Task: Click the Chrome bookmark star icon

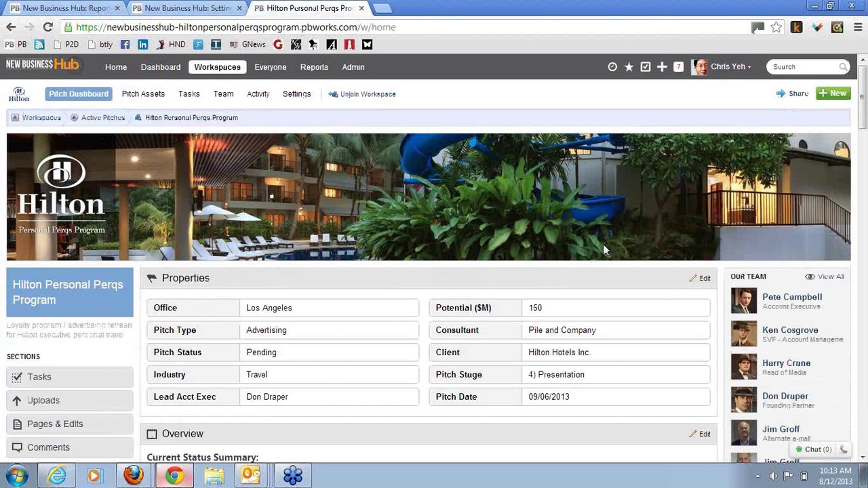Action: (x=776, y=27)
